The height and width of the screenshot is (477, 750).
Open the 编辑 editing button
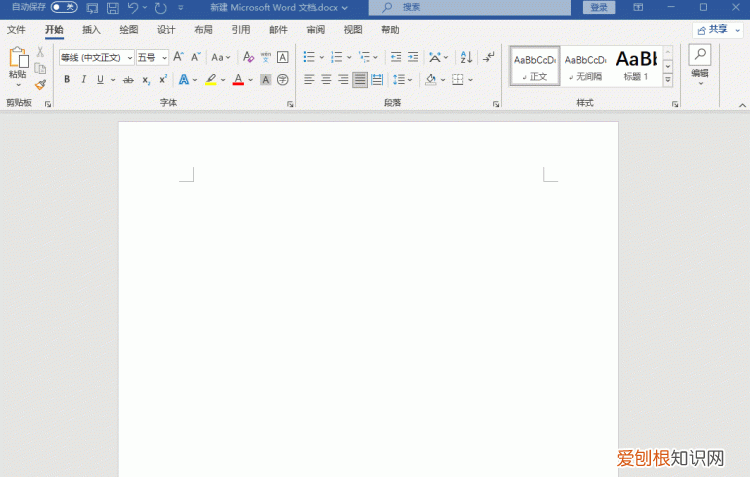point(700,65)
